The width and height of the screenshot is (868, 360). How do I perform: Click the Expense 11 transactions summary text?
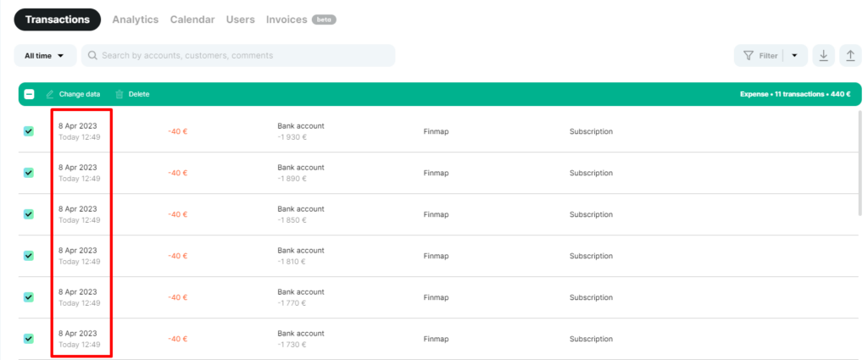pos(795,95)
